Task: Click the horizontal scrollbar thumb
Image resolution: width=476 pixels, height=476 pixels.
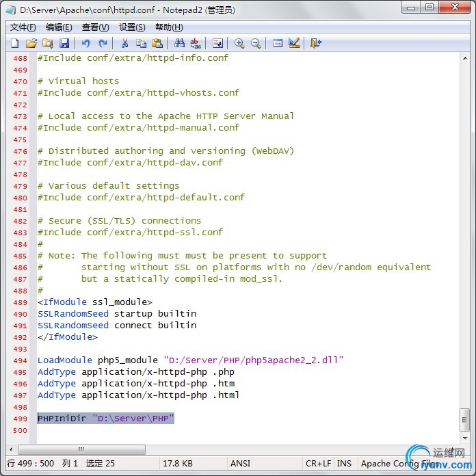Action: [81, 449]
